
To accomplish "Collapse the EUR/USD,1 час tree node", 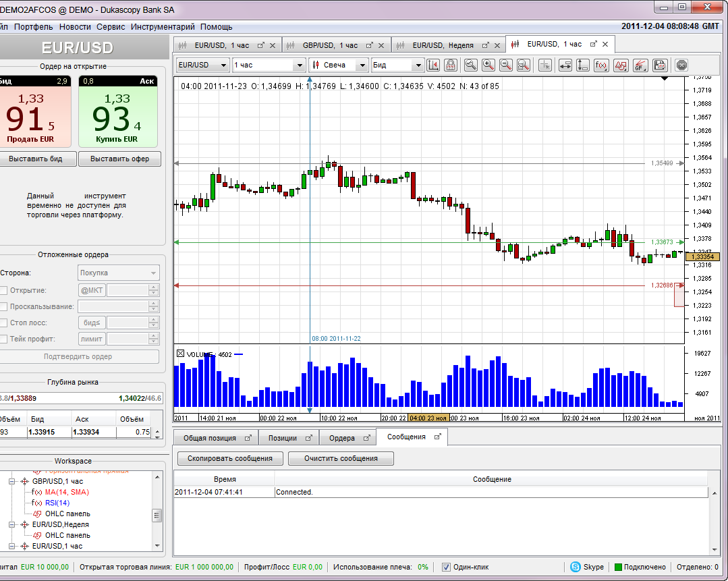I will [x=13, y=546].
